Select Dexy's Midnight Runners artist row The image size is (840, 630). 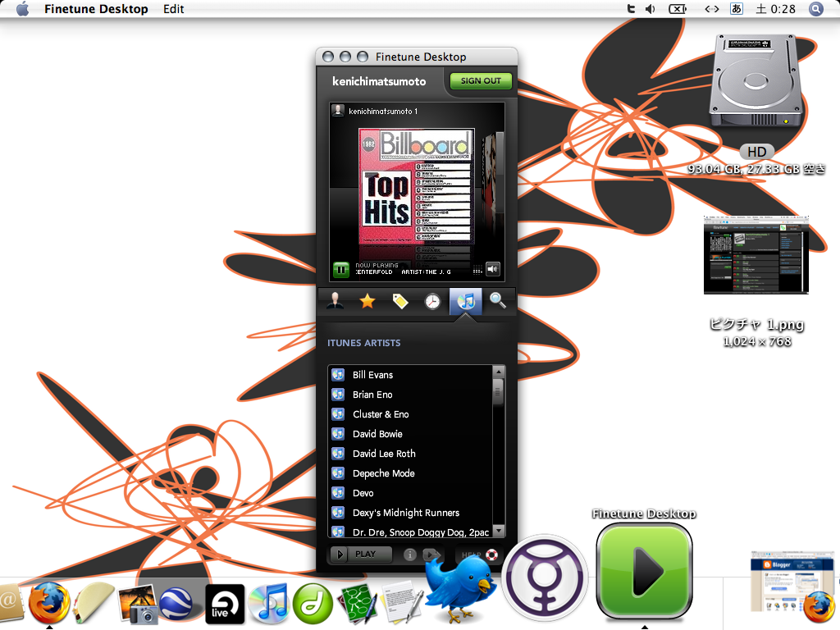tap(410, 514)
